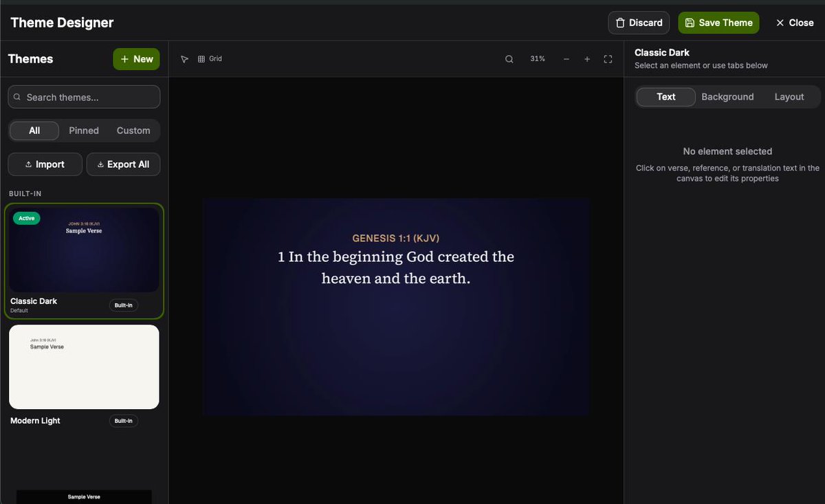Import a theme file
This screenshot has width=825, height=504.
click(x=45, y=164)
